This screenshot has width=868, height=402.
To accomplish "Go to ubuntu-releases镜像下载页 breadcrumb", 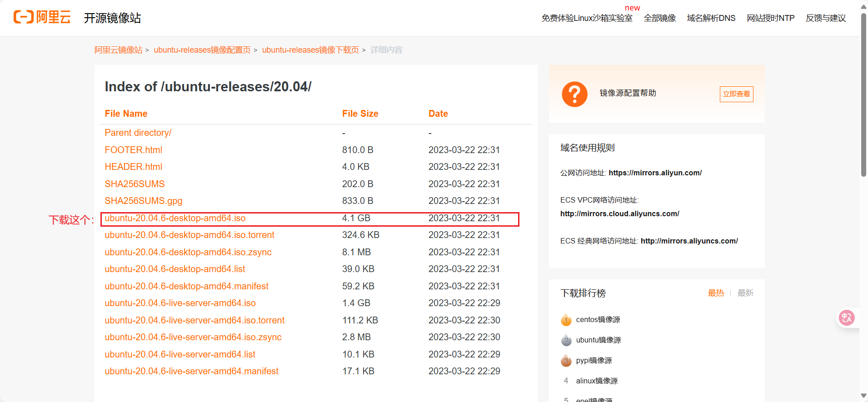I will pos(310,50).
